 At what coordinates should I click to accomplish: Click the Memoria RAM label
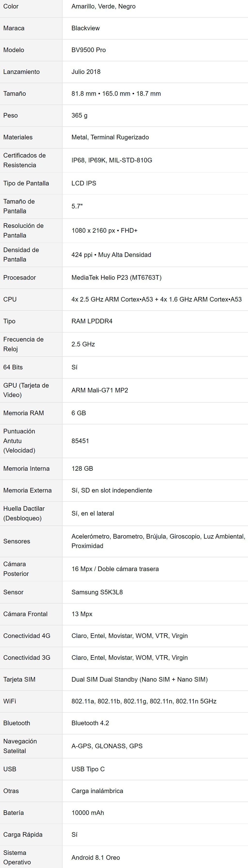pos(24,413)
